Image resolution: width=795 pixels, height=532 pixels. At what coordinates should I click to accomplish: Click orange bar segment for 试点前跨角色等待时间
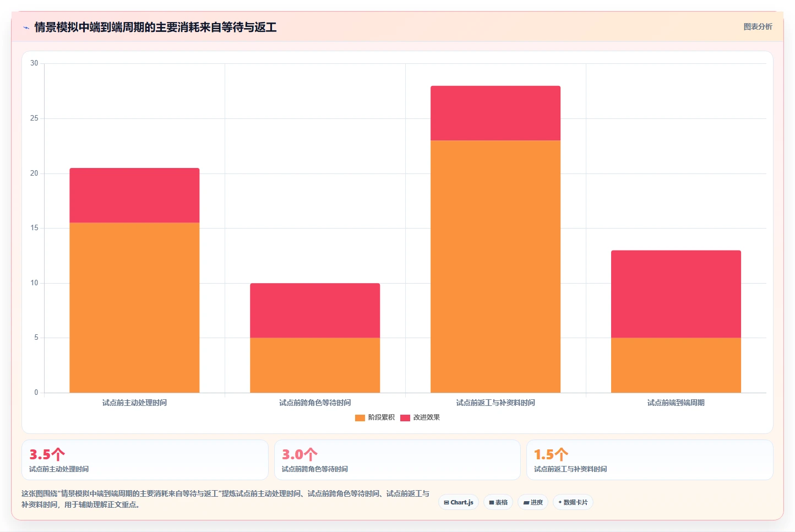[x=315, y=365]
